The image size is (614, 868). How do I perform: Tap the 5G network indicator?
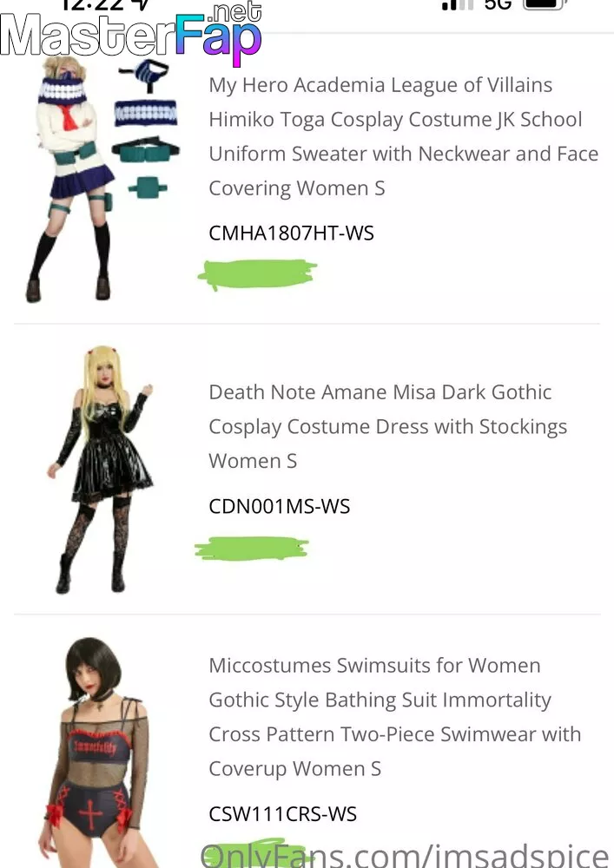(497, 5)
